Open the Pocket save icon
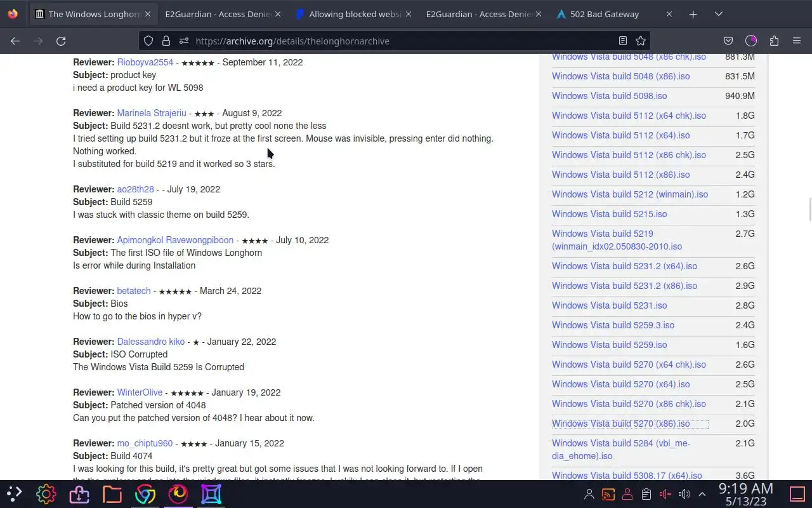Screen dimensions: 812x508 coord(728,41)
